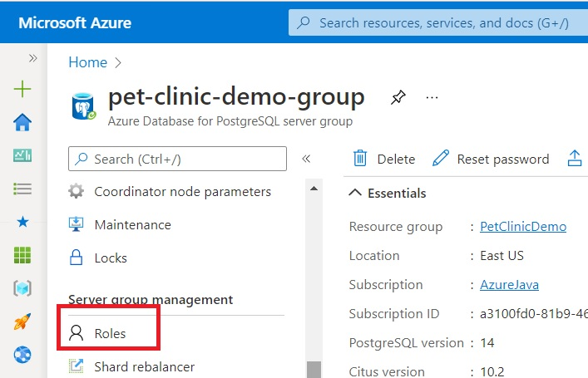Viewport: 588px width, 378px height.
Task: Open the Resource groups cube icon
Action: pos(22,288)
